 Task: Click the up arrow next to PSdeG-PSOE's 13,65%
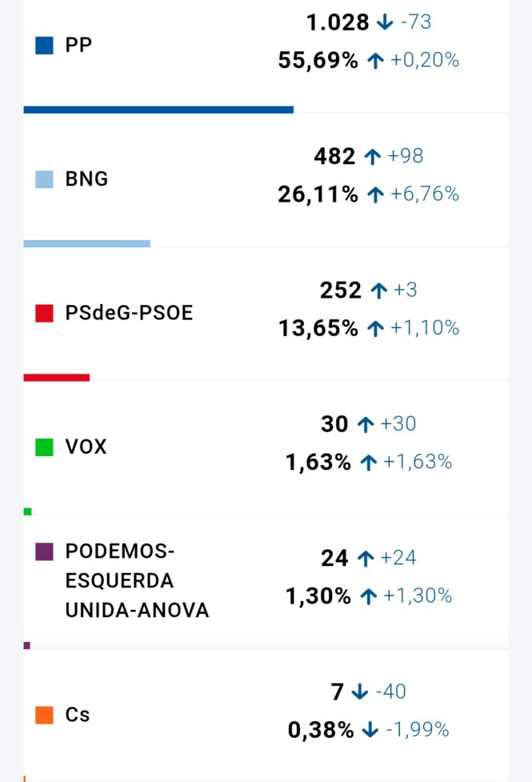(x=375, y=329)
